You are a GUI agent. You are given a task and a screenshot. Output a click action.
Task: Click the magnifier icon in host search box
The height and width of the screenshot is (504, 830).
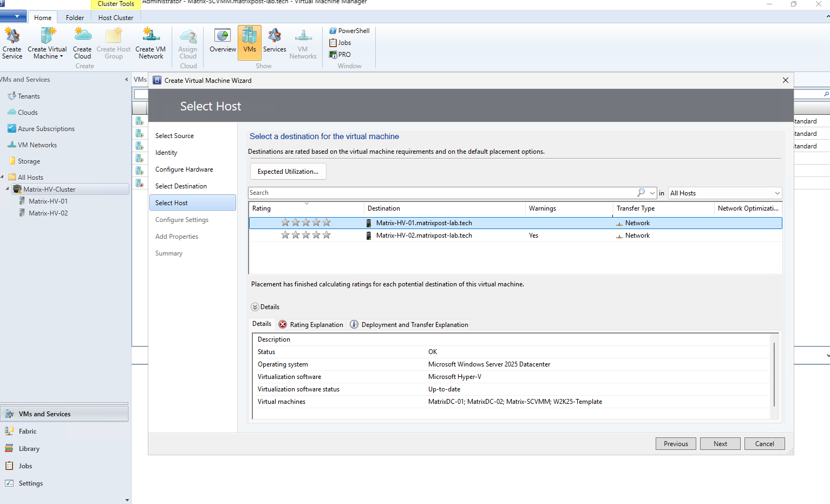pyautogui.click(x=641, y=193)
